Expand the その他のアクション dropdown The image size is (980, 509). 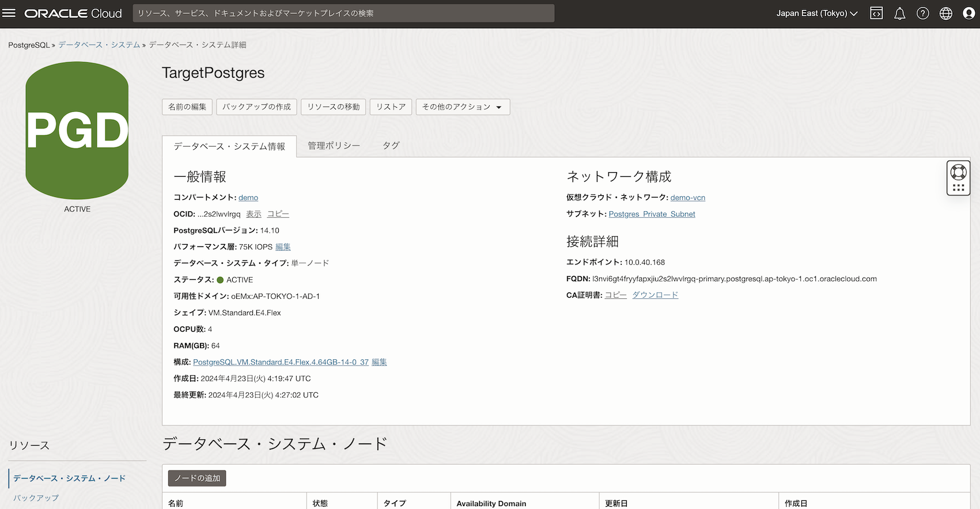pyautogui.click(x=463, y=107)
